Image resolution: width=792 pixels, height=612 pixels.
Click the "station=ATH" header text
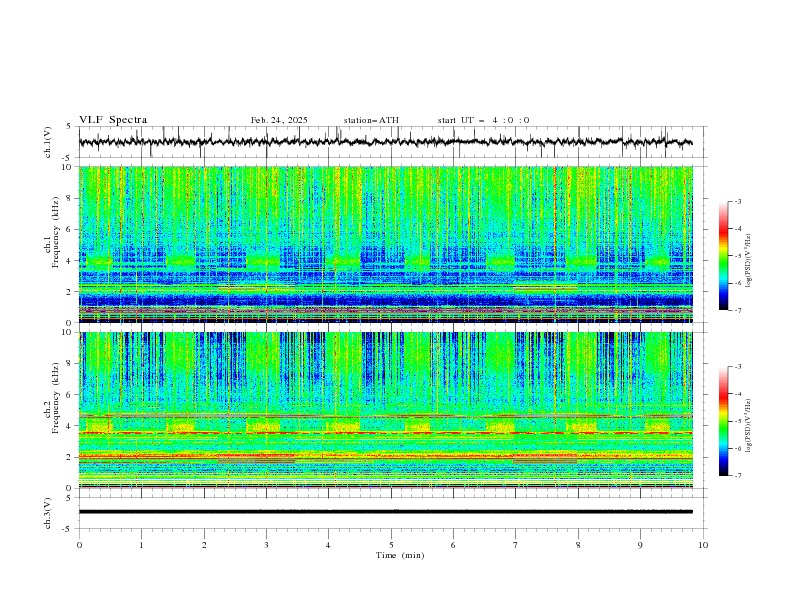coord(371,120)
